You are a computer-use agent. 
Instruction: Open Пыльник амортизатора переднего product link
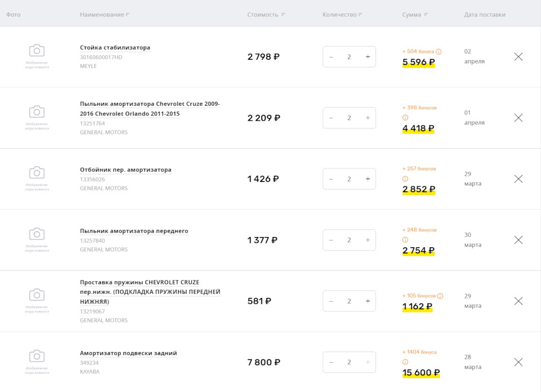point(134,231)
